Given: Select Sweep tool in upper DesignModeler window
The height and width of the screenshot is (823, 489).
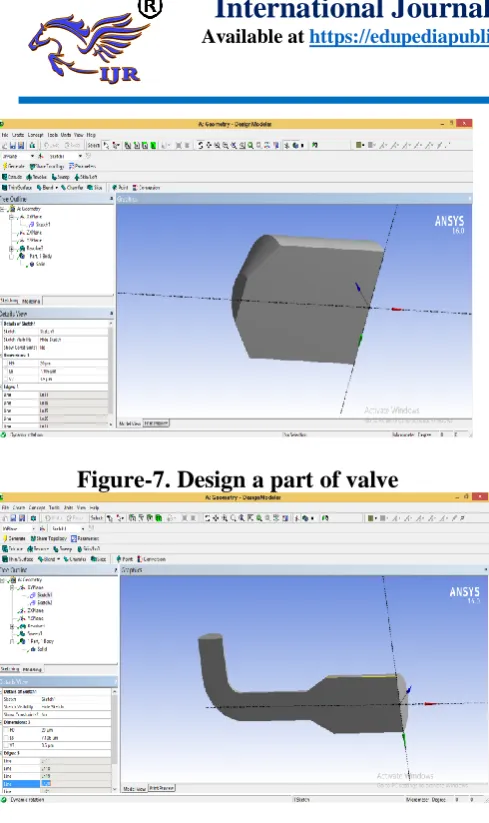Looking at the screenshot, I should [x=61, y=177].
